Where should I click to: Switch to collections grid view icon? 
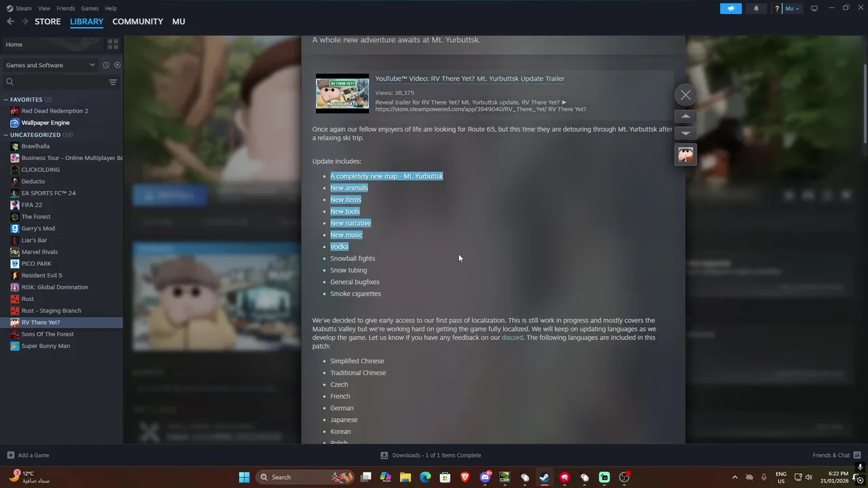pyautogui.click(x=113, y=45)
